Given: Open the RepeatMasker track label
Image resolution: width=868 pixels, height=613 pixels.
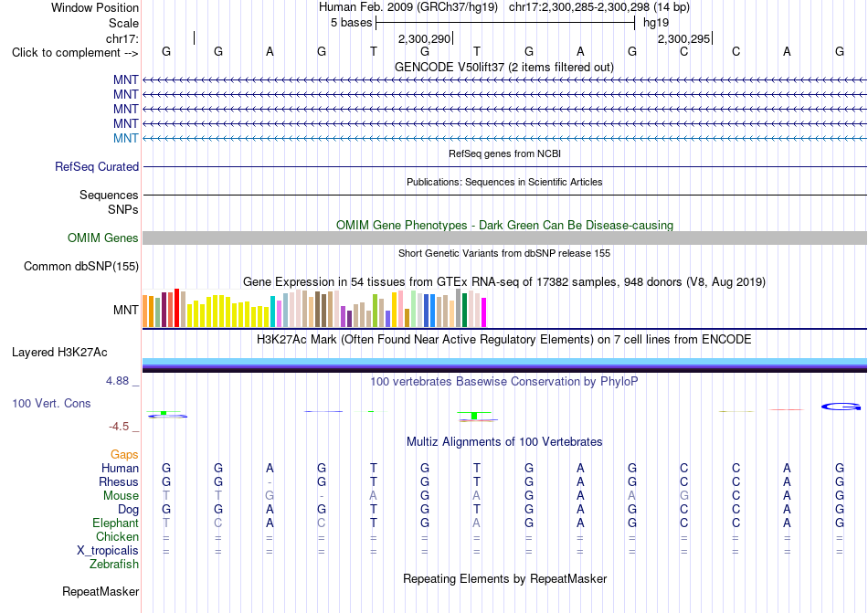Looking at the screenshot, I should click(101, 591).
